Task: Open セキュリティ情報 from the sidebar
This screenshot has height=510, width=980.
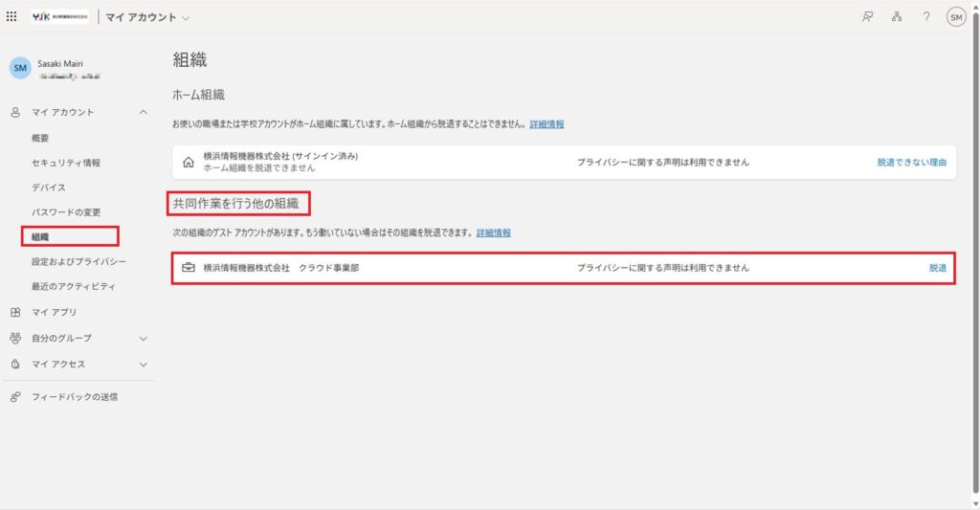Action: click(x=66, y=163)
